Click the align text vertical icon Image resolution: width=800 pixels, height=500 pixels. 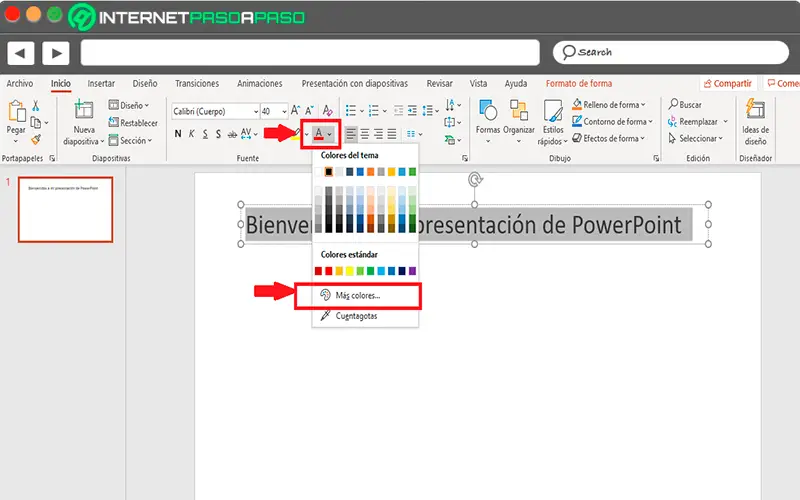pos(449,122)
